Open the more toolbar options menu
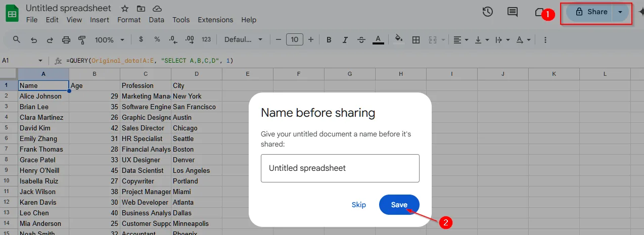The height and width of the screenshot is (235, 644). 545,39
